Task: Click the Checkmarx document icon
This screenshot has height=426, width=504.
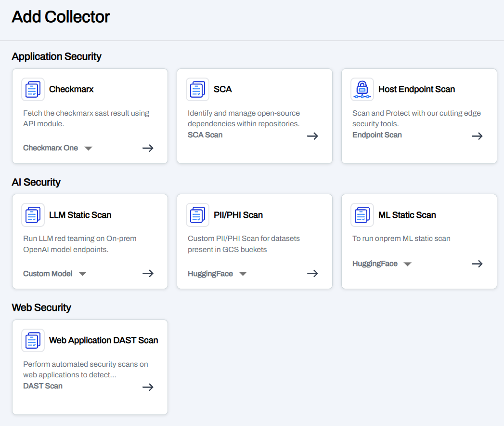Action: pos(33,90)
